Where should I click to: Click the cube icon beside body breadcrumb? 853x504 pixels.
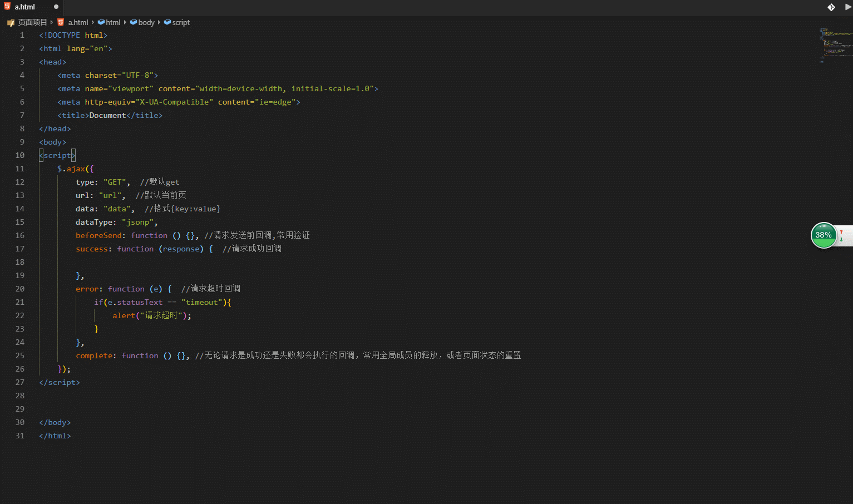pos(134,22)
